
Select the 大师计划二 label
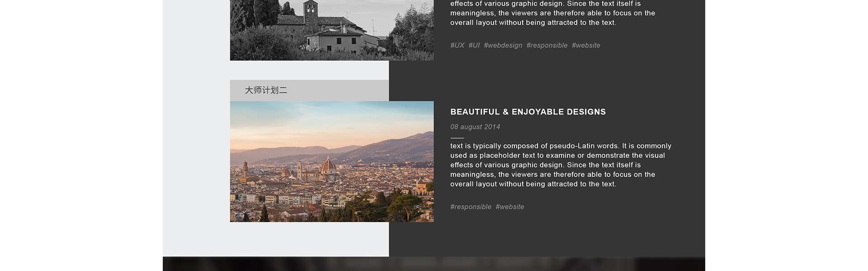tap(266, 90)
